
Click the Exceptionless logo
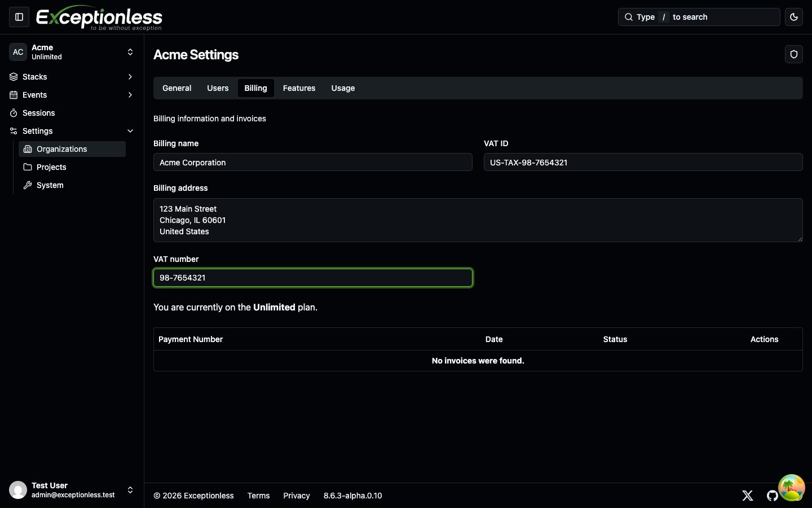click(x=99, y=17)
